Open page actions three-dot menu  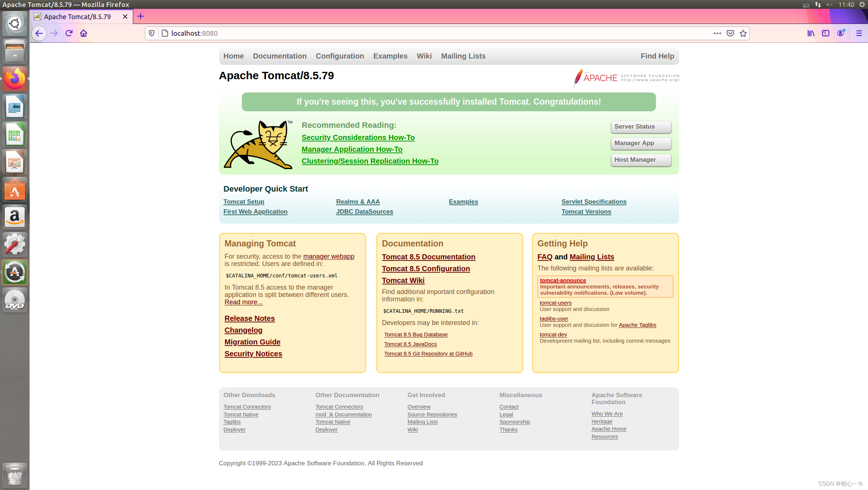pyautogui.click(x=717, y=33)
